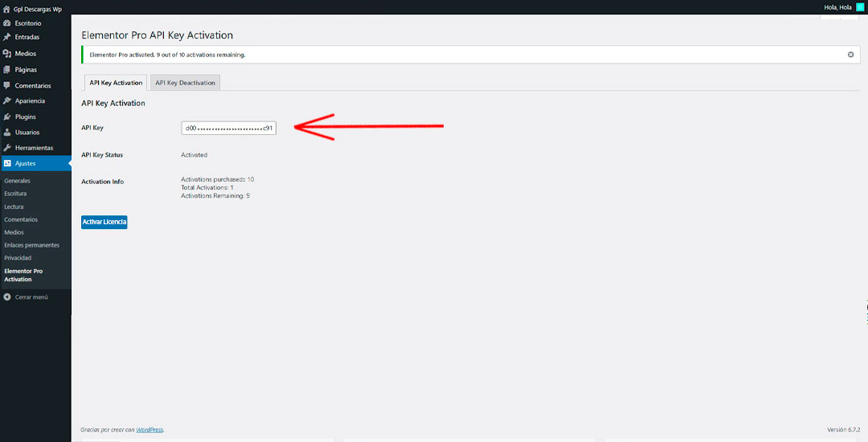Click the home icon beside Gpl Descargas Wp

[x=6, y=9]
